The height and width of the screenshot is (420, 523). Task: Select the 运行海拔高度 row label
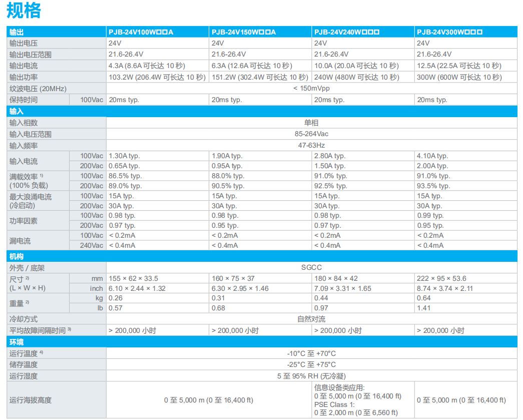pyautogui.click(x=31, y=400)
